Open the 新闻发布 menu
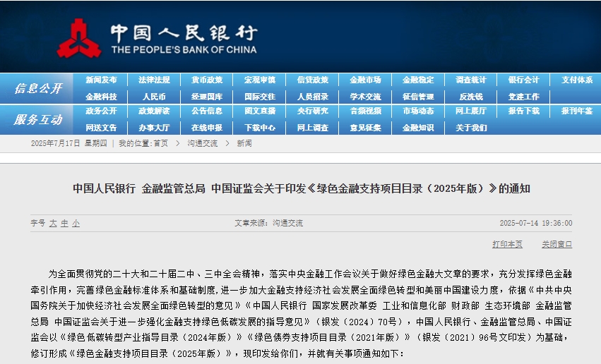Screen dimensions: 601x364 coord(101,80)
